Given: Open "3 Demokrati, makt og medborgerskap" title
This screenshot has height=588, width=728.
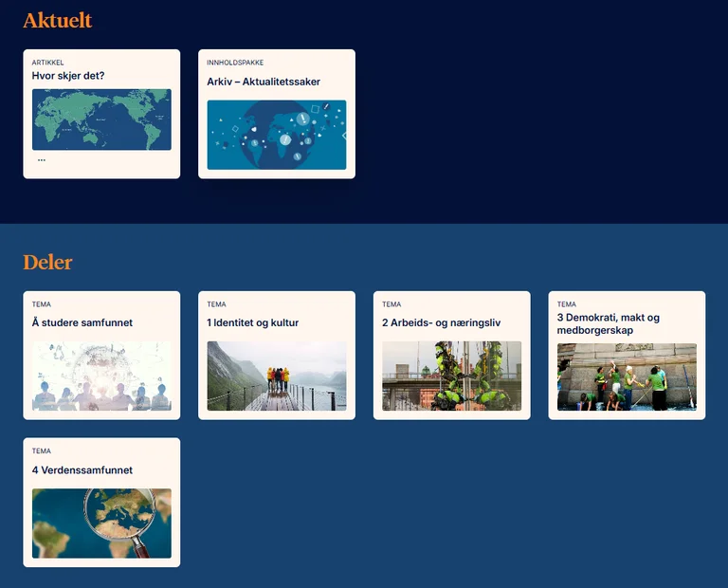Looking at the screenshot, I should 608,323.
